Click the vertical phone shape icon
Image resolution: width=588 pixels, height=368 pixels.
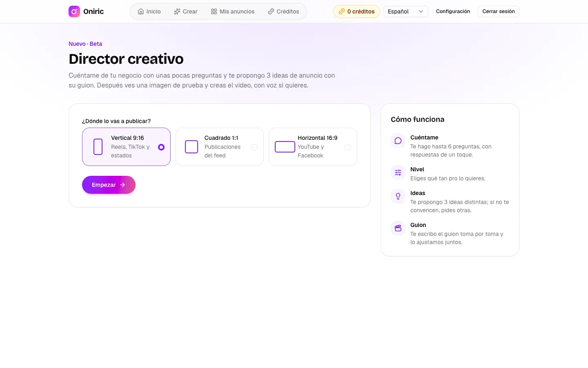98,147
